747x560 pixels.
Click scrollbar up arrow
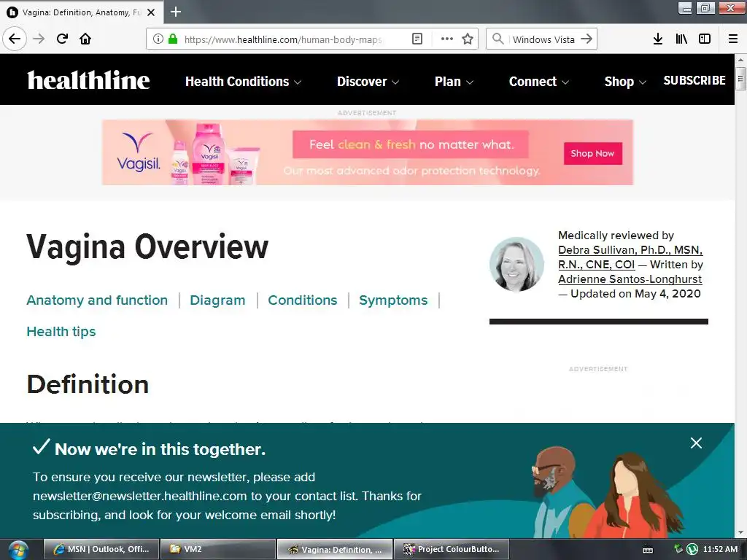pos(740,60)
